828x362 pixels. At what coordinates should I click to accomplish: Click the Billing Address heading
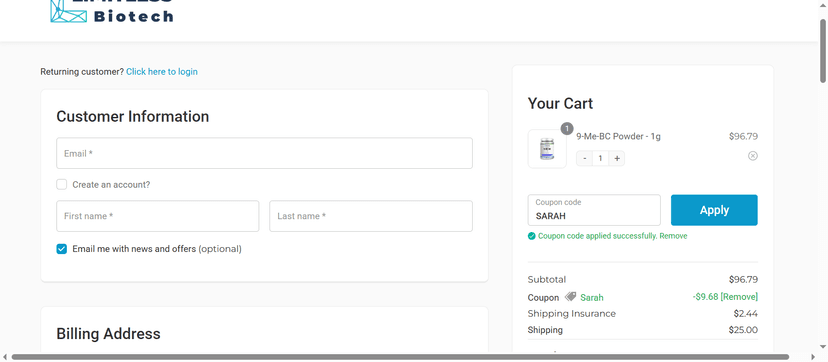coord(108,334)
